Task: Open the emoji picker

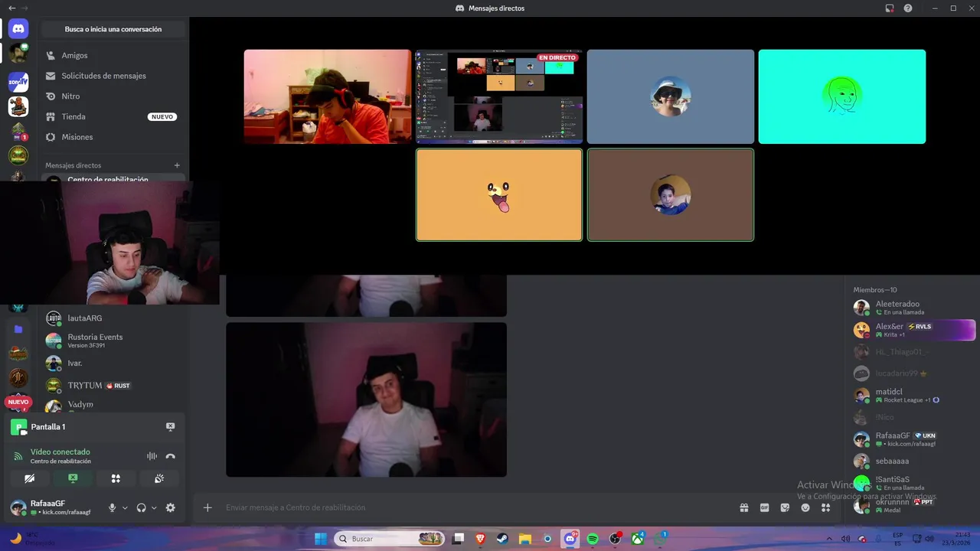Action: pyautogui.click(x=805, y=507)
